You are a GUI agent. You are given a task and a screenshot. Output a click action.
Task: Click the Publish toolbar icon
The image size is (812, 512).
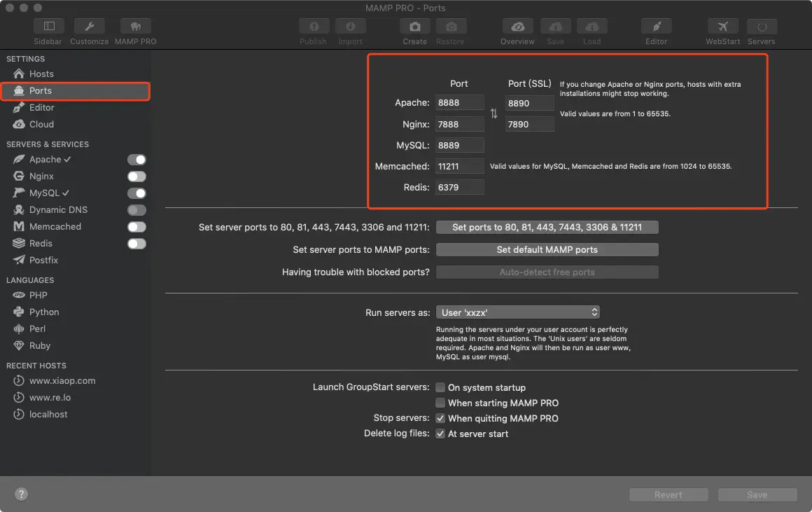[x=314, y=27]
